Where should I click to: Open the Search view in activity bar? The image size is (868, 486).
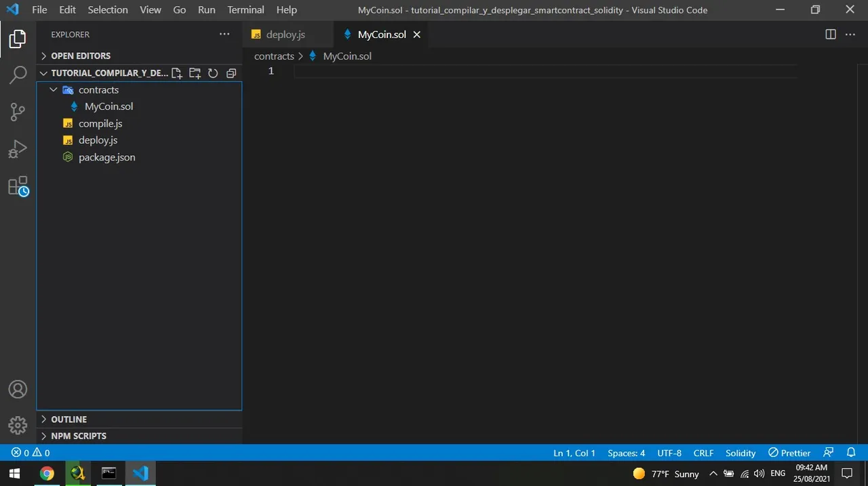pyautogui.click(x=18, y=75)
